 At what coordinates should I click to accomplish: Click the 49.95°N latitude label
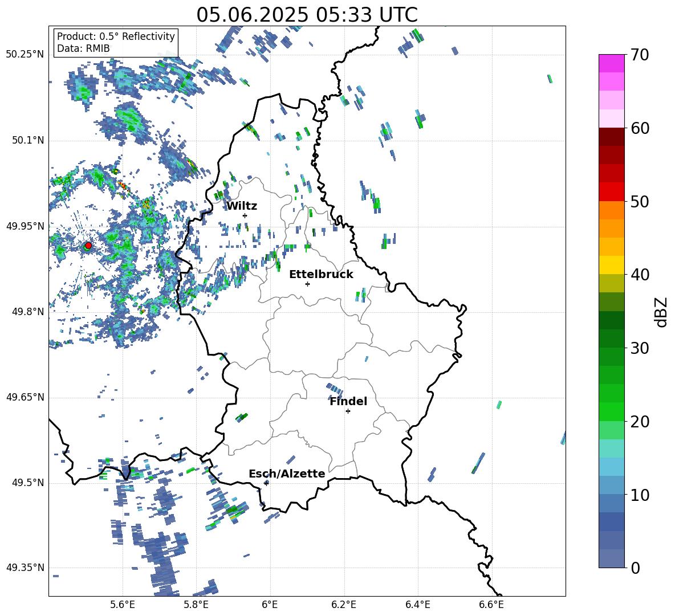pyautogui.click(x=25, y=226)
